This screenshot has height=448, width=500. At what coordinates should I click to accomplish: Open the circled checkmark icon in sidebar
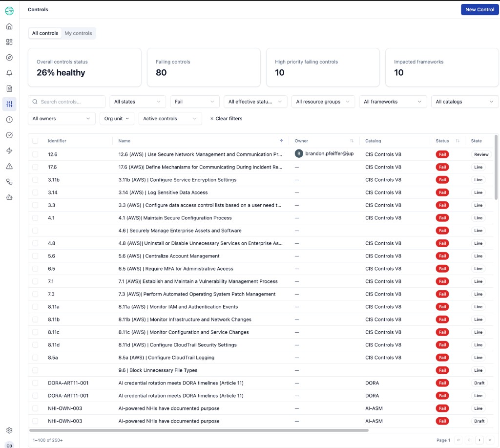[x=9, y=135]
